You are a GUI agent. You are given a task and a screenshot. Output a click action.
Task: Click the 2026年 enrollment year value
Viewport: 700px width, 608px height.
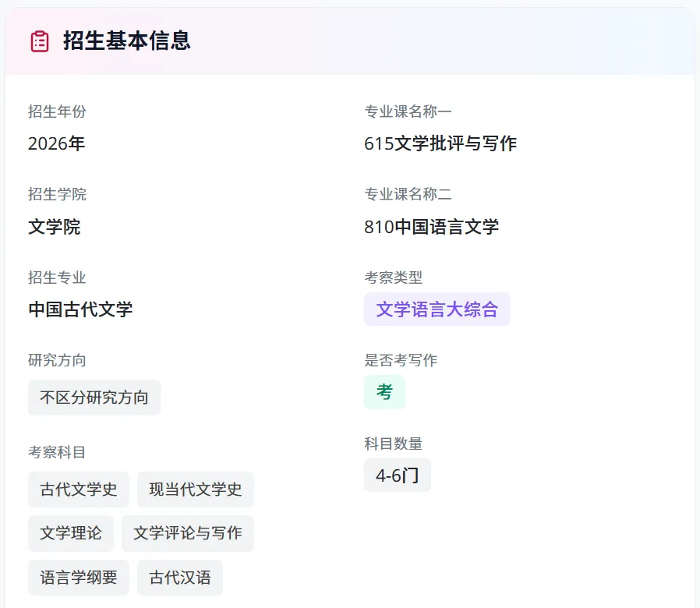(56, 143)
